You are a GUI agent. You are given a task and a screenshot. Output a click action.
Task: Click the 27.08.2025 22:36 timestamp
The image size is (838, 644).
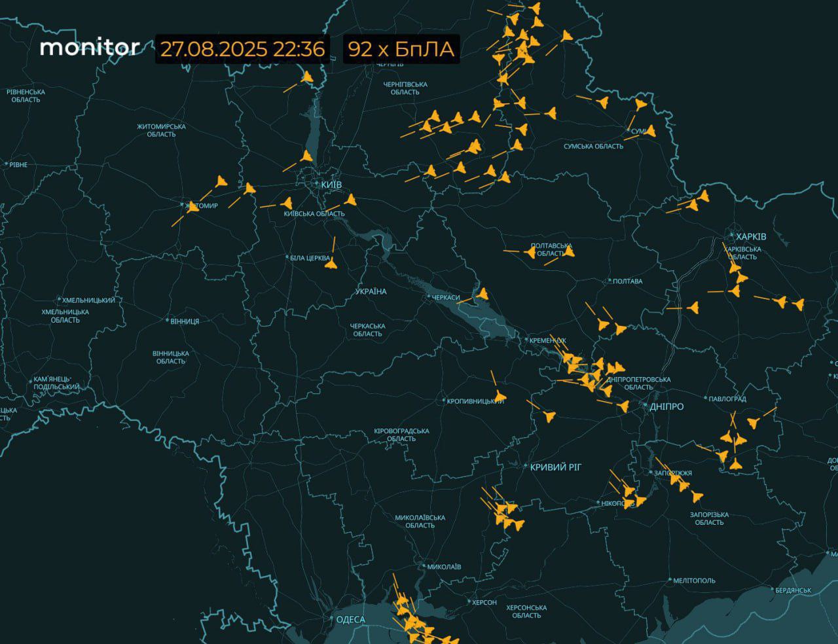pyautogui.click(x=243, y=49)
